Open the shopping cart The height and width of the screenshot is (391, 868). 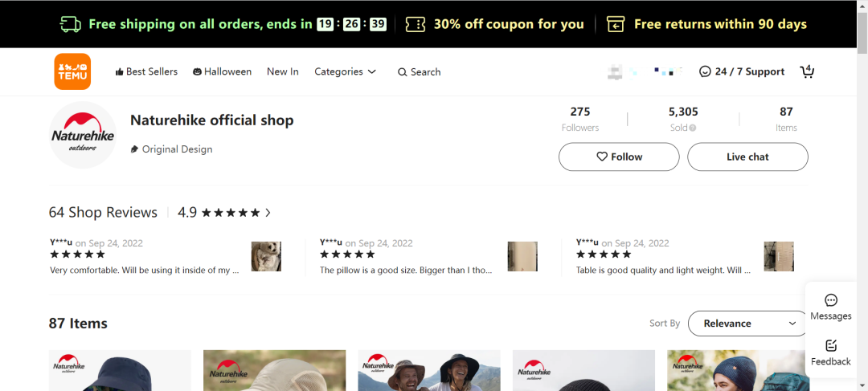(x=807, y=71)
